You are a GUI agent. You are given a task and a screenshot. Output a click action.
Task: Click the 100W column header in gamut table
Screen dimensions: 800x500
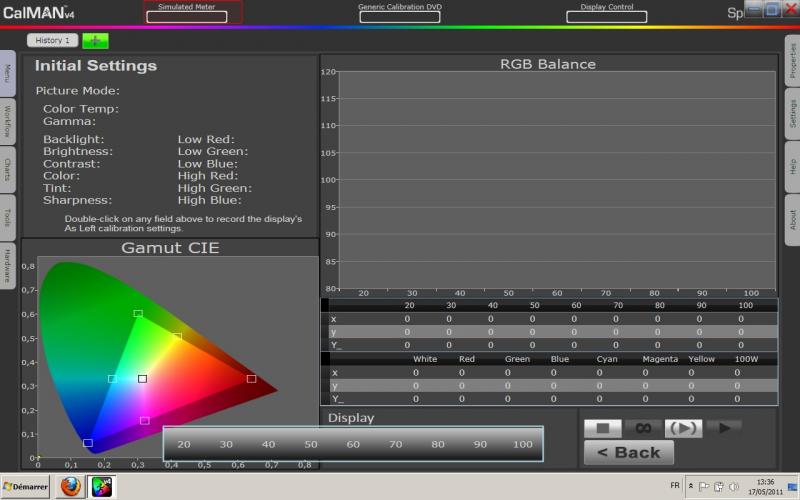tap(746, 359)
